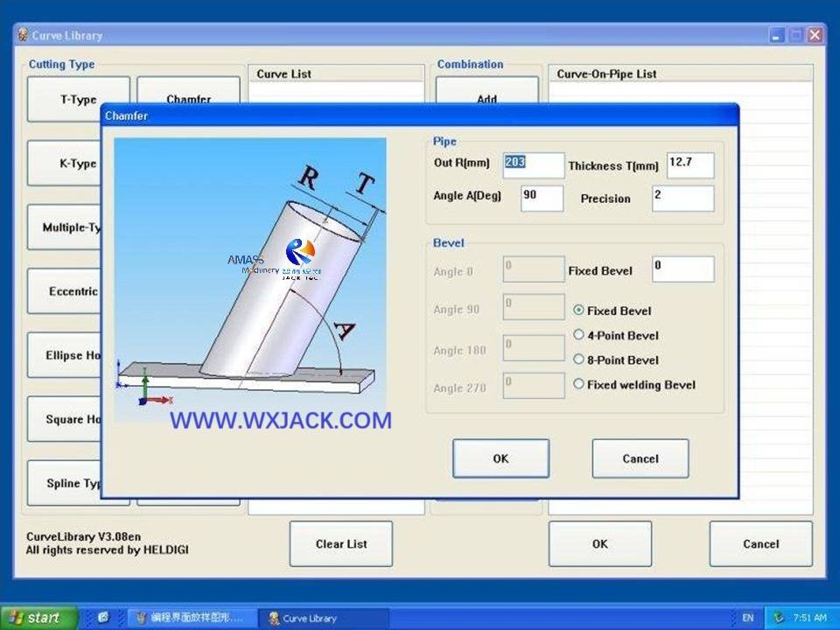Click the quick launch icon beside Start

tap(103, 618)
